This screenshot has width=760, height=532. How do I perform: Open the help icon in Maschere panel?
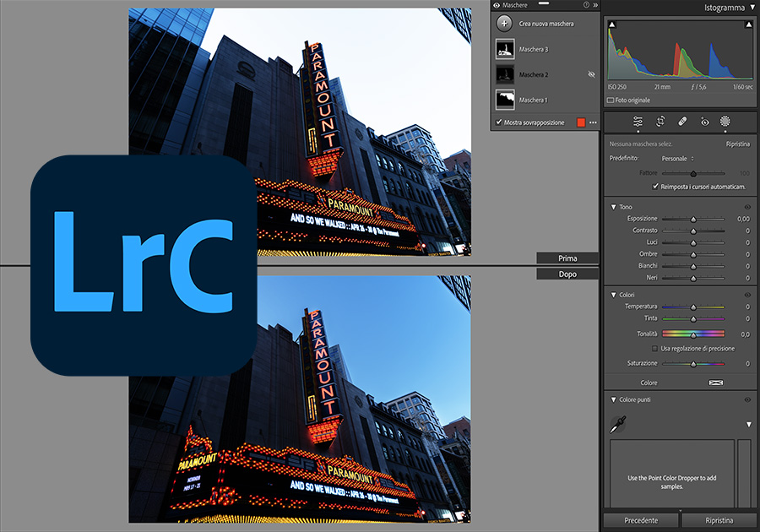(587, 5)
